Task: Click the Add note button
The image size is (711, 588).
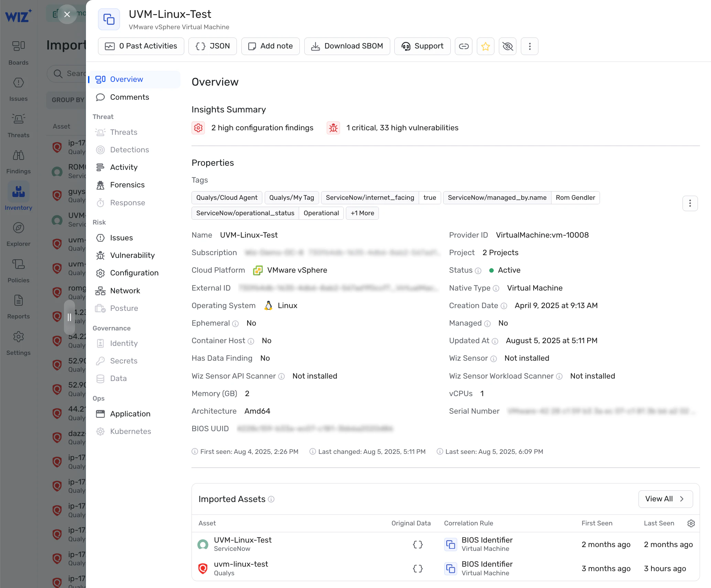Action: click(270, 46)
